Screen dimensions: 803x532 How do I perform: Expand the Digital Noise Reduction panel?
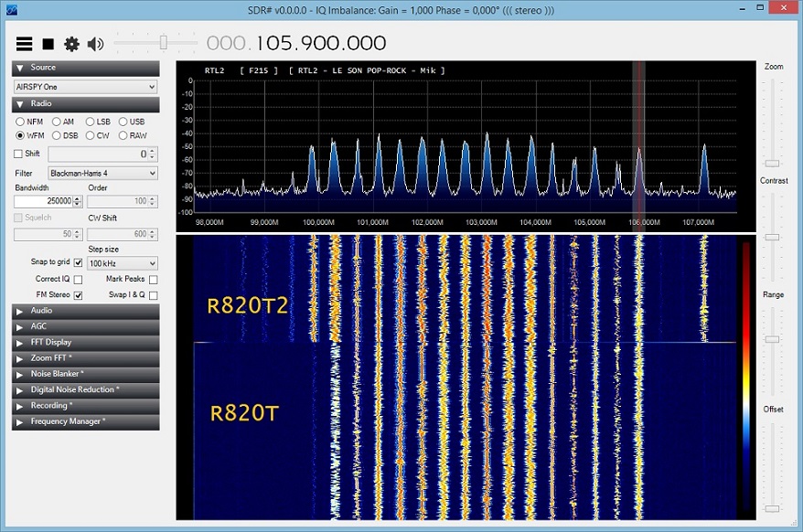click(86, 390)
